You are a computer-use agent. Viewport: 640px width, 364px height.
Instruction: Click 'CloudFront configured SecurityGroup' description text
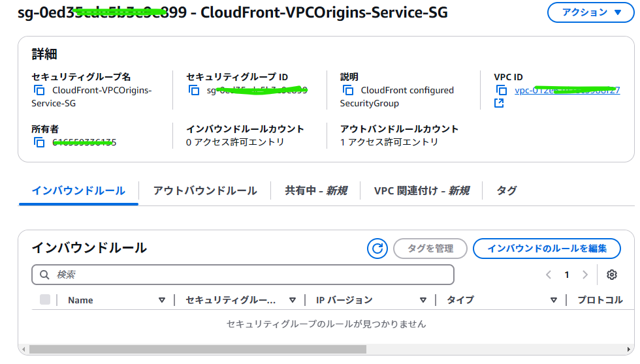pos(397,97)
